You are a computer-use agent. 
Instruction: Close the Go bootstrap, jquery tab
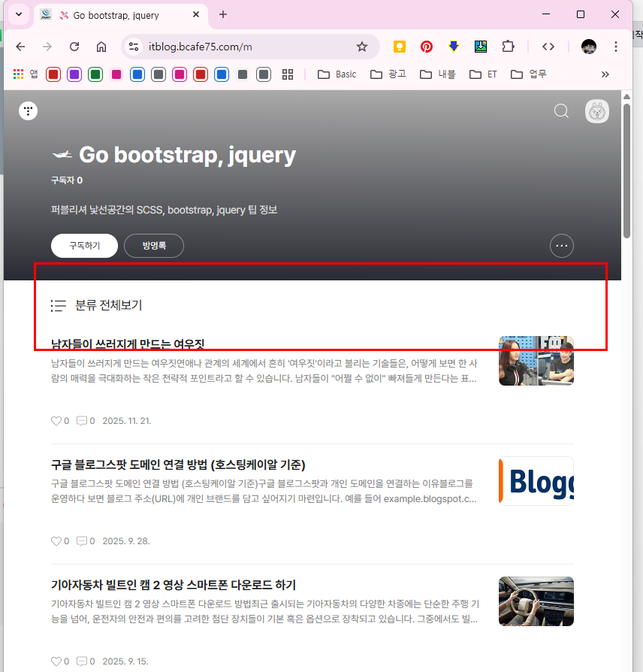pyautogui.click(x=196, y=14)
